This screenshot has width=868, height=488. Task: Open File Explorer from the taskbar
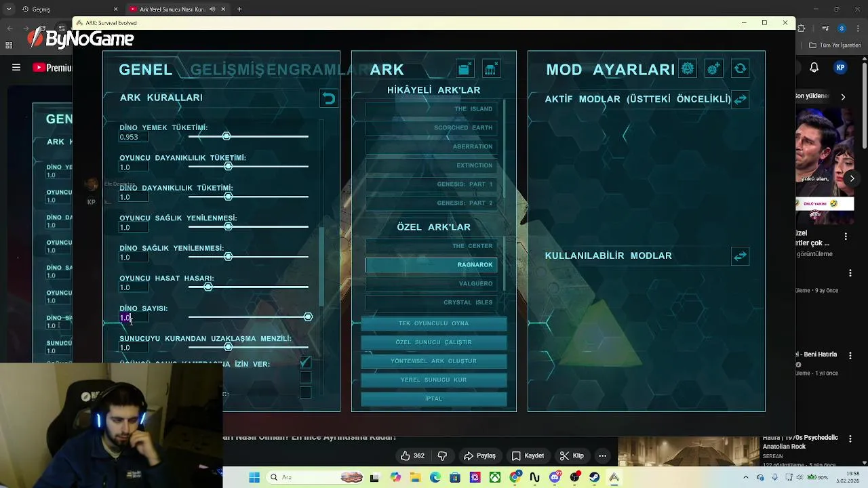click(415, 477)
